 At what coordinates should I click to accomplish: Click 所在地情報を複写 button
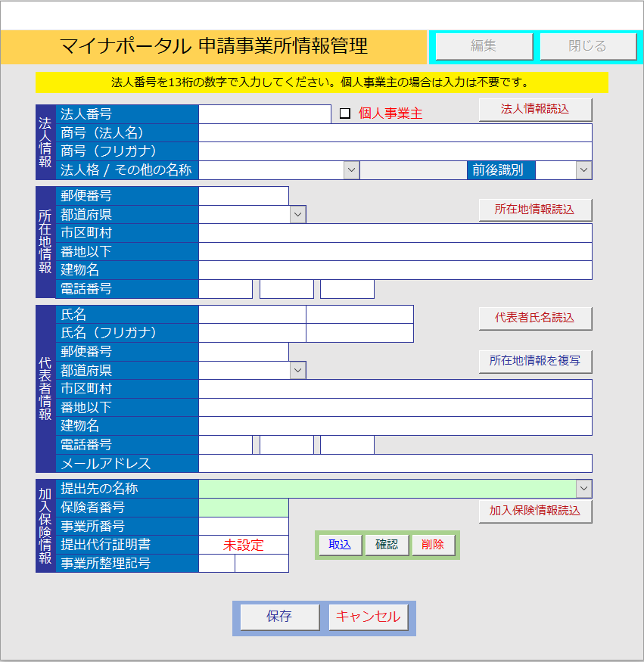[x=535, y=362]
